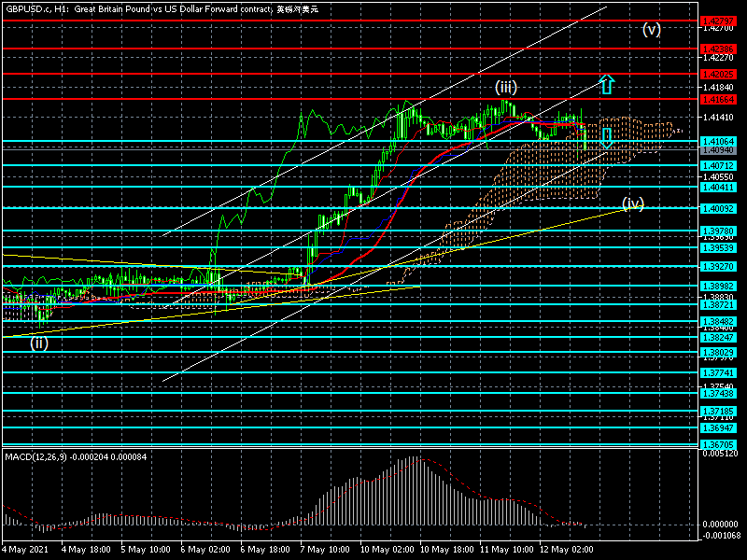747x560 pixels.
Task: Click the red 1.41664 price label
Action: point(718,99)
